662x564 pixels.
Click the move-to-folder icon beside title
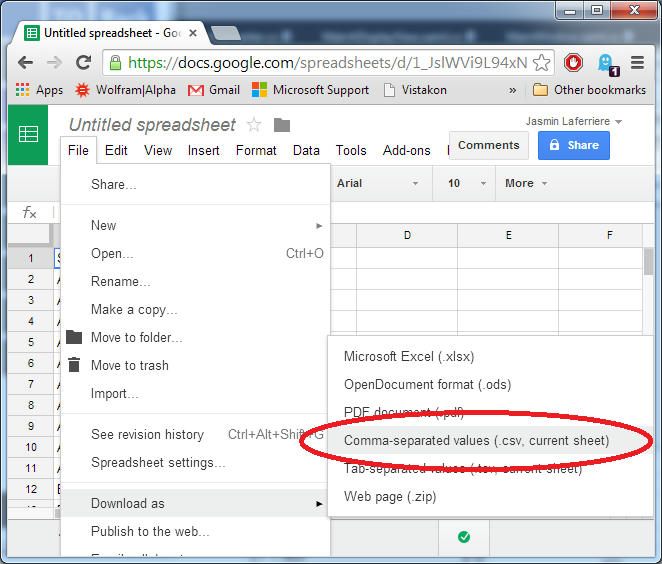tap(282, 125)
